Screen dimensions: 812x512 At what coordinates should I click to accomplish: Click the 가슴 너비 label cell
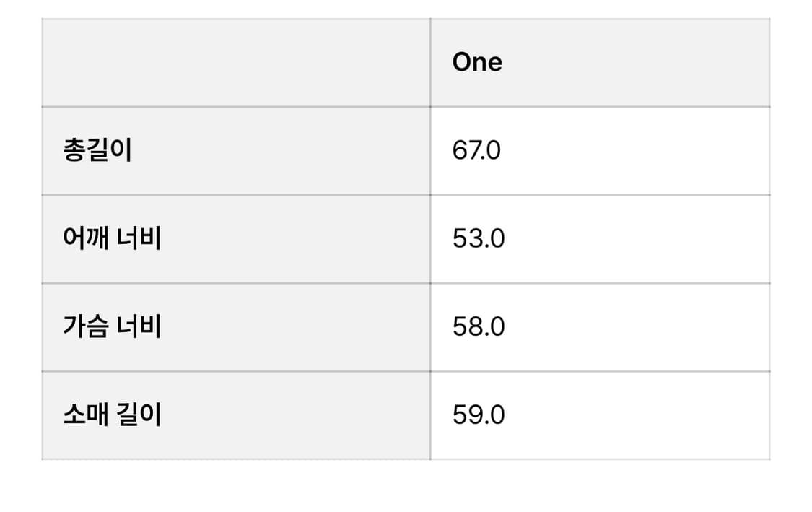(x=236, y=327)
